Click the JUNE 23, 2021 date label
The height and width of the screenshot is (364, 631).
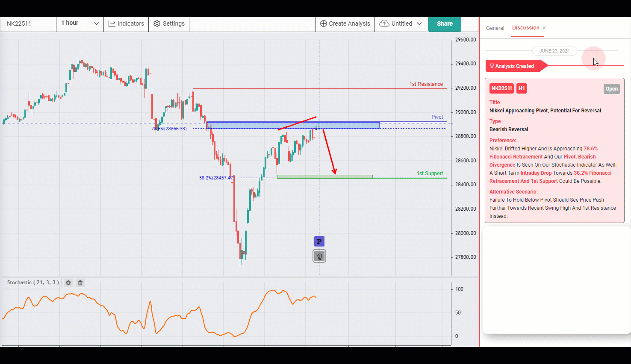pyautogui.click(x=554, y=51)
